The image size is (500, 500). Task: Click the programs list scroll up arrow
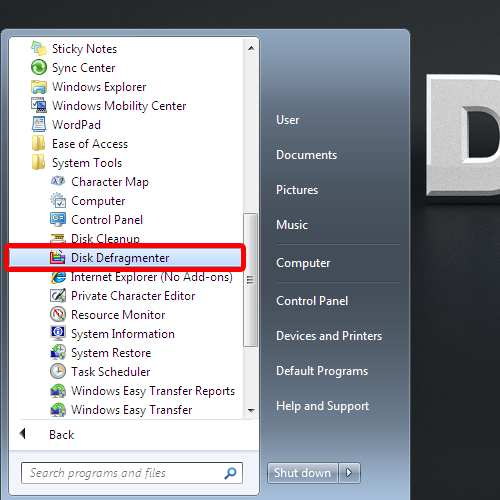[x=251, y=48]
